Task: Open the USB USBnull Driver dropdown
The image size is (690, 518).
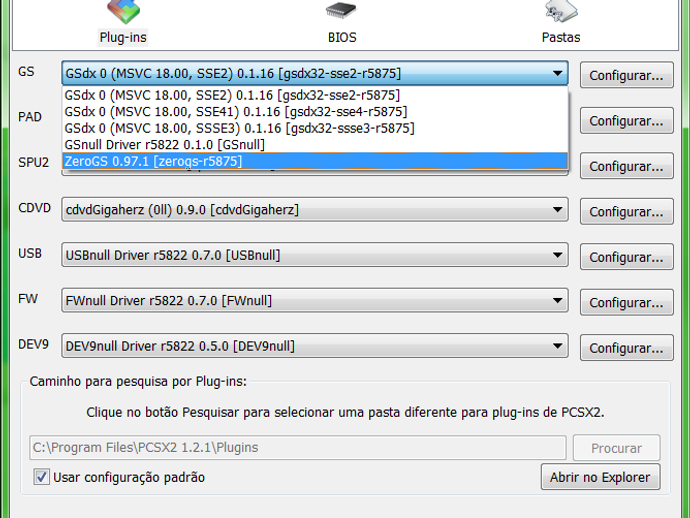Action: (x=315, y=255)
